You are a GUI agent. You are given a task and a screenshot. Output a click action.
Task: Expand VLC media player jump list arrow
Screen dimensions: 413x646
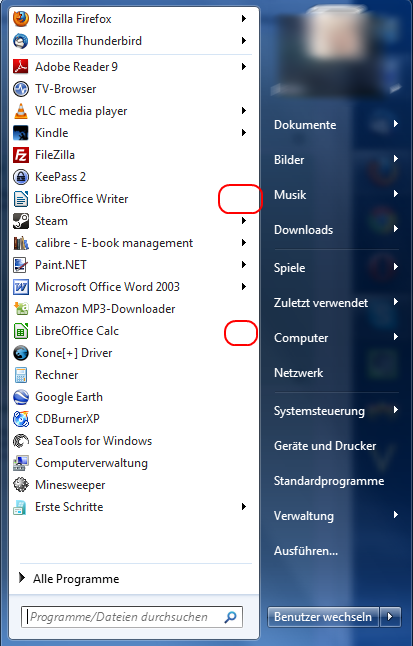pyautogui.click(x=244, y=110)
